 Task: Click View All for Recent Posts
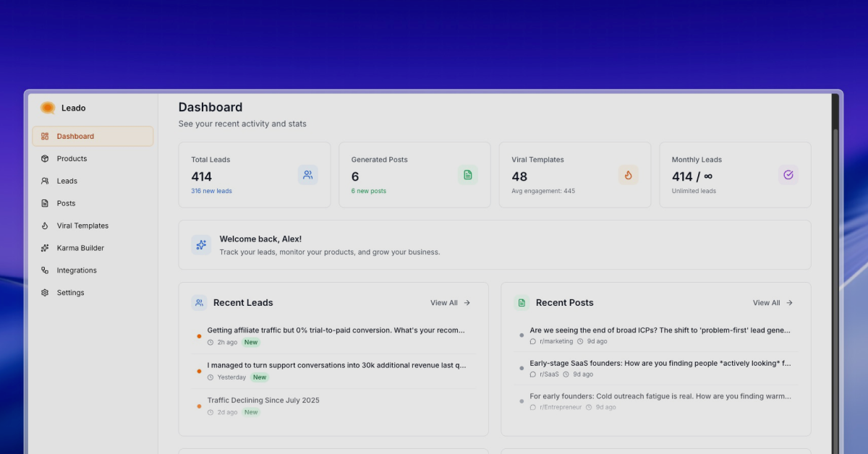click(773, 303)
